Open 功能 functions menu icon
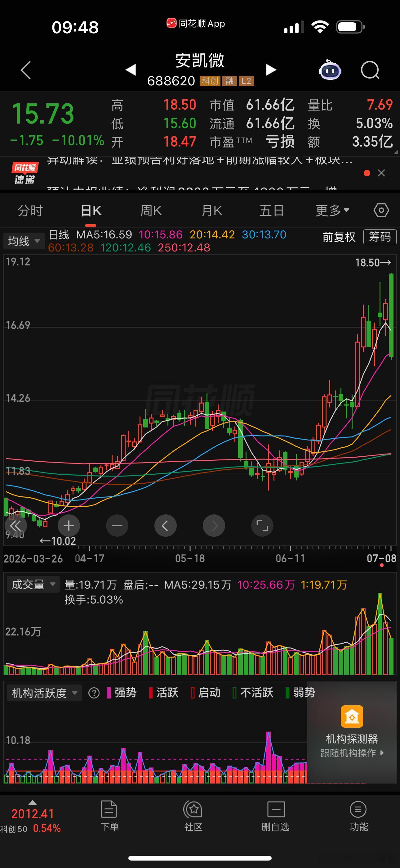 coord(358,809)
